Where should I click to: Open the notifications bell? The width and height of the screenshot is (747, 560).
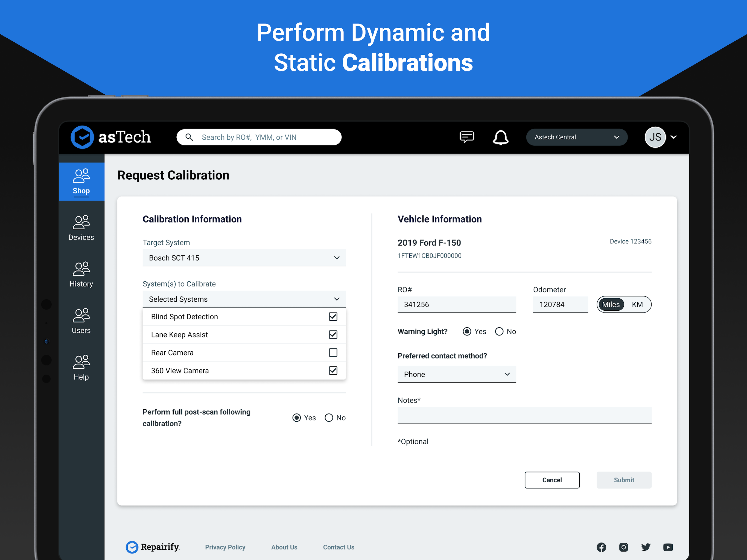[500, 137]
